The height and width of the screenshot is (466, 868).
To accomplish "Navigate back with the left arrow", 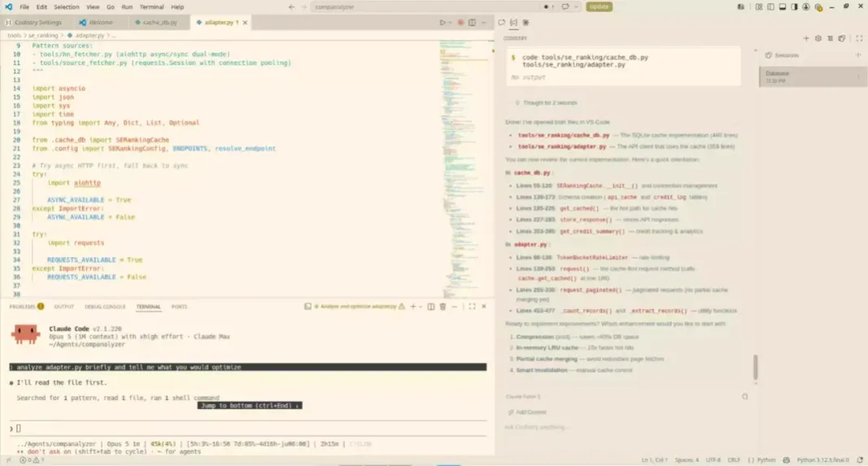I will pyautogui.click(x=292, y=7).
